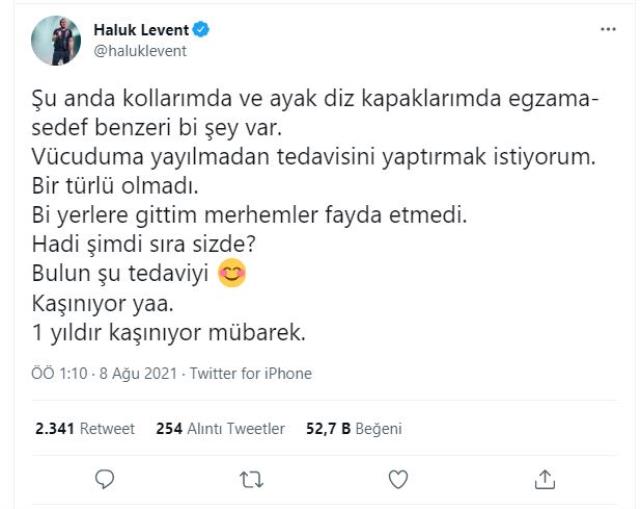Open Haluk Levent's profile picture
This screenshot has height=509, width=640.
[56, 41]
